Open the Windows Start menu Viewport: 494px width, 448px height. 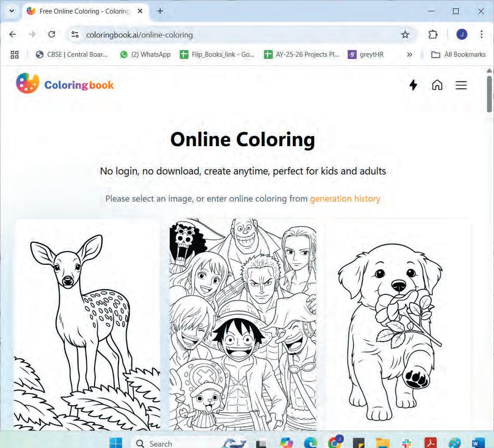point(116,443)
